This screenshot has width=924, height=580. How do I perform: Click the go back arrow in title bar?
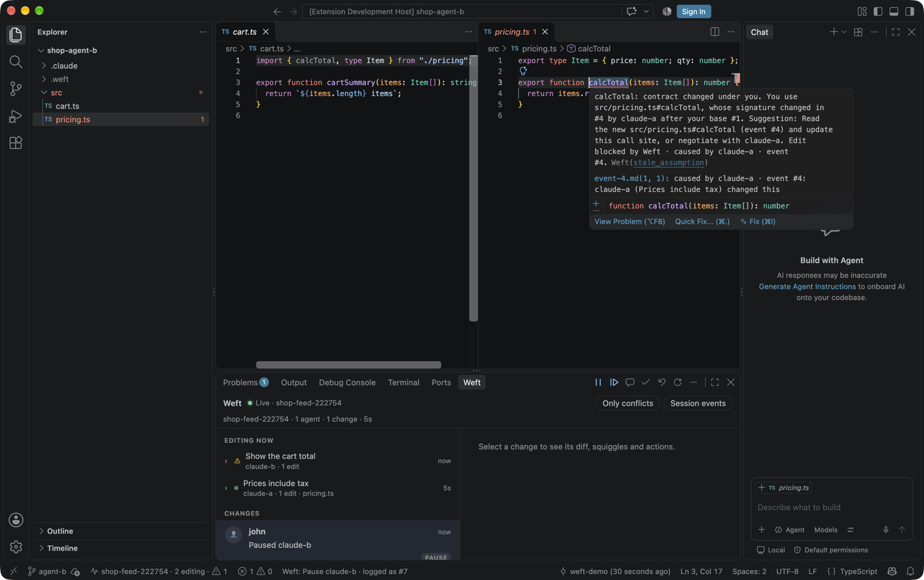[277, 12]
